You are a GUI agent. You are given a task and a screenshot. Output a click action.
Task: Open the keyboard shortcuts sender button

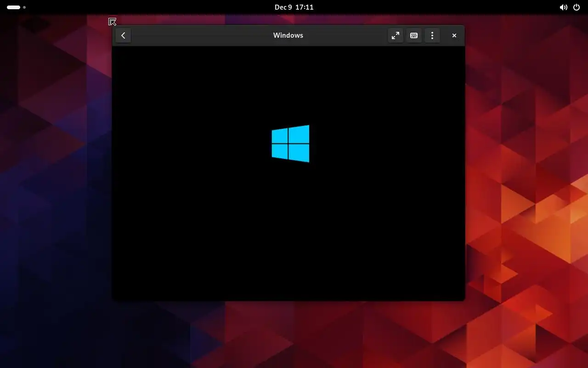point(414,35)
